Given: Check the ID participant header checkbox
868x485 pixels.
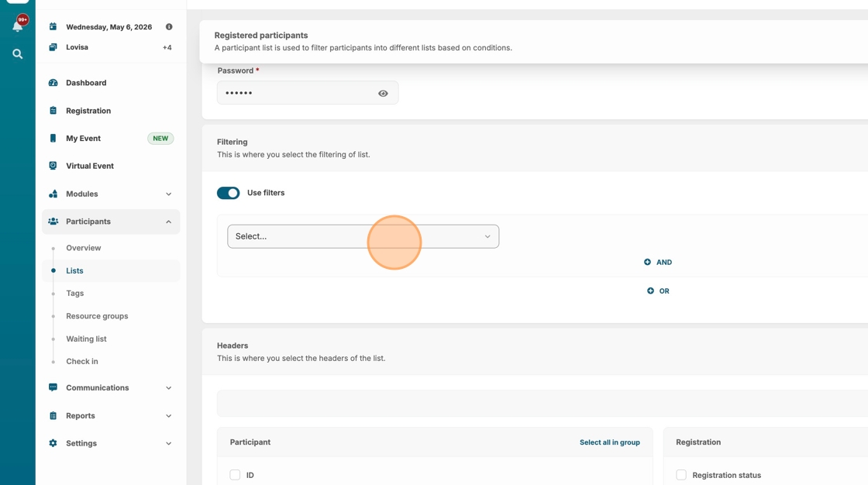Looking at the screenshot, I should tap(235, 475).
